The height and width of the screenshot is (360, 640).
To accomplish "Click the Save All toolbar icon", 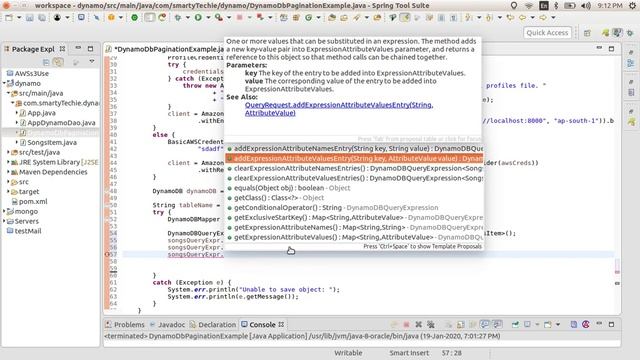I will point(42,18).
